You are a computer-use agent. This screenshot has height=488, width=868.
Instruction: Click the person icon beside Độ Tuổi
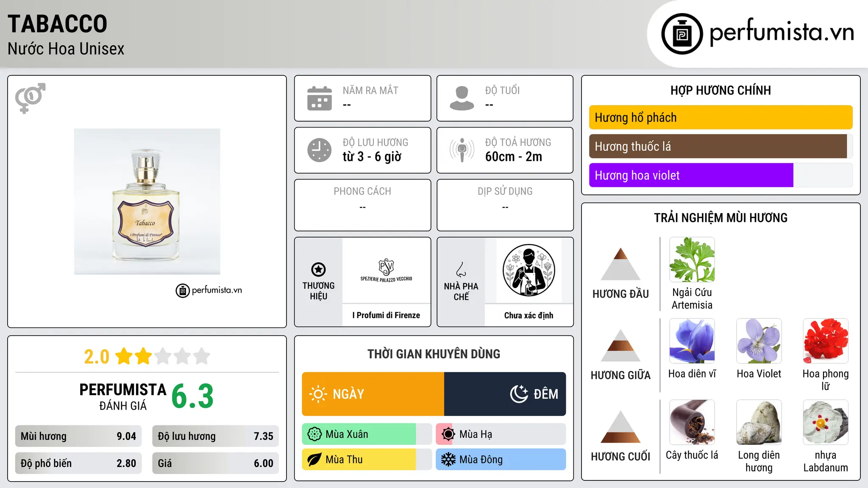(x=462, y=98)
